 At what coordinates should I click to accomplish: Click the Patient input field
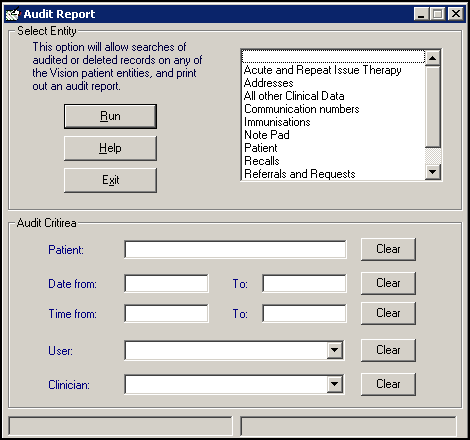235,249
